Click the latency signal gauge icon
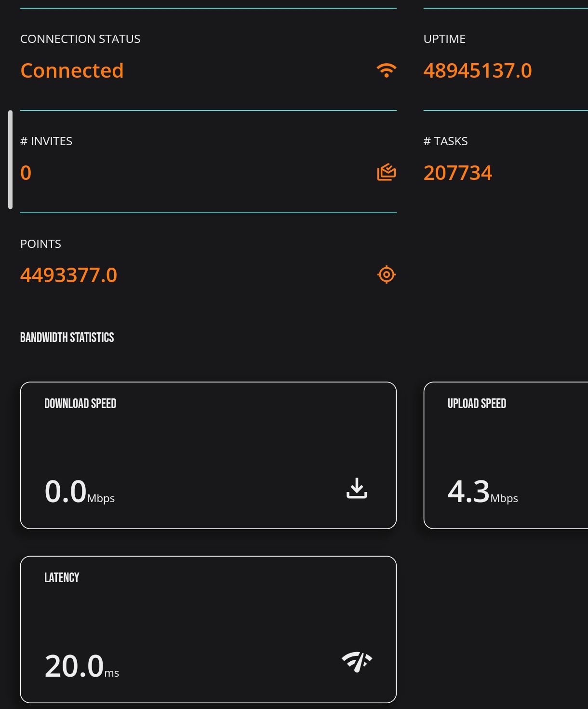Image resolution: width=588 pixels, height=709 pixels. tap(357, 662)
